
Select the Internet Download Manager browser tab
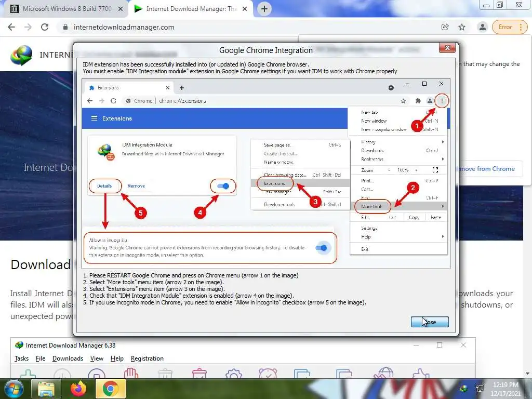(191, 9)
